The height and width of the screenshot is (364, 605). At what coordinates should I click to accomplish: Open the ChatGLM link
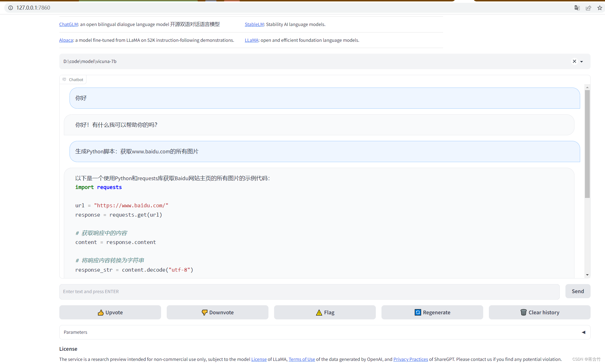point(68,24)
